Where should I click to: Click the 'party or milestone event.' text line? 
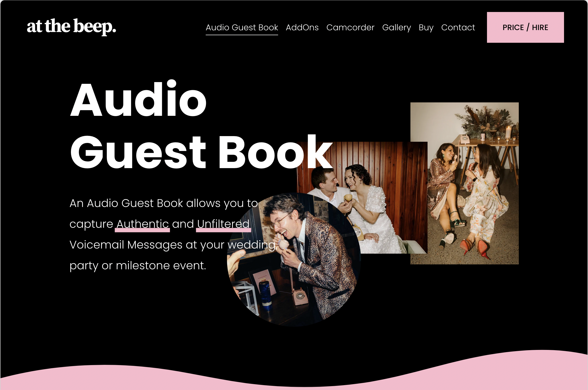(x=138, y=266)
